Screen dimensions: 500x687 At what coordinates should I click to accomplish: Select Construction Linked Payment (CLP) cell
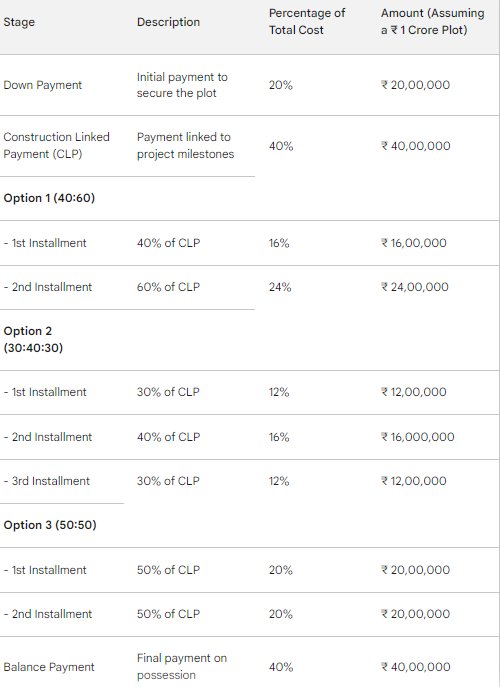pos(57,145)
